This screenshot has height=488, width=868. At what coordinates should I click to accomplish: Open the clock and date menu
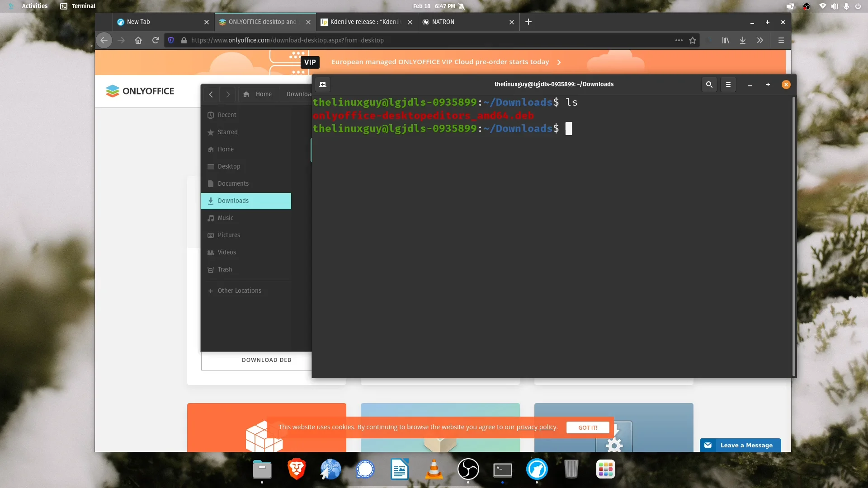click(434, 6)
